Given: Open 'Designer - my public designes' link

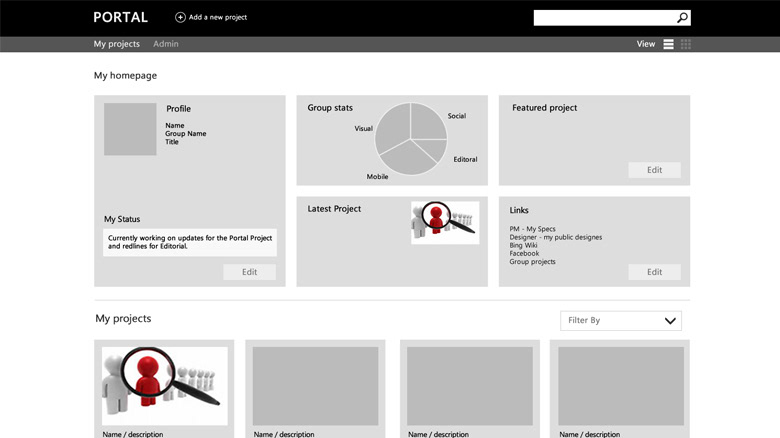Looking at the screenshot, I should click(x=555, y=237).
